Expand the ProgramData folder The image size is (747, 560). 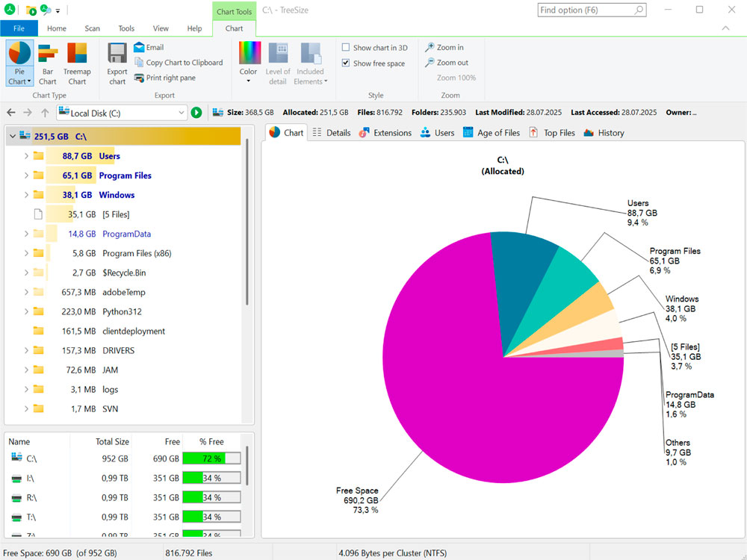click(26, 234)
